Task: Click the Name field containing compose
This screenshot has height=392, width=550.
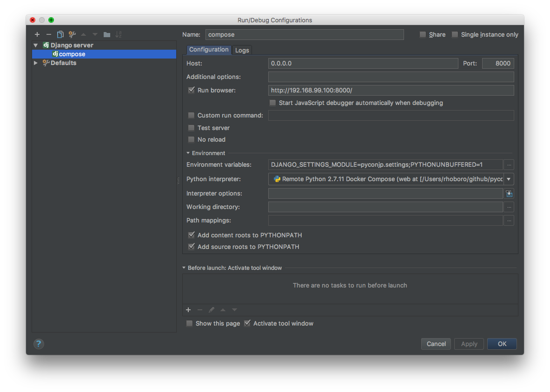Action: click(x=305, y=34)
